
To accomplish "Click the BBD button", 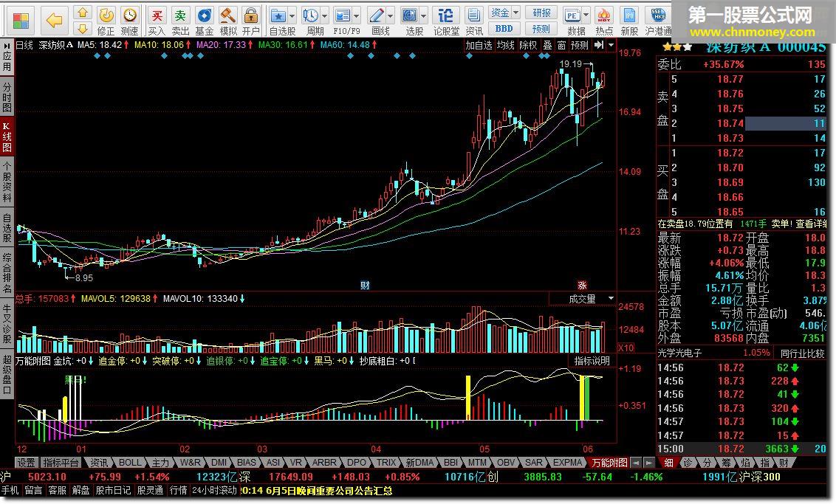I will [504, 29].
